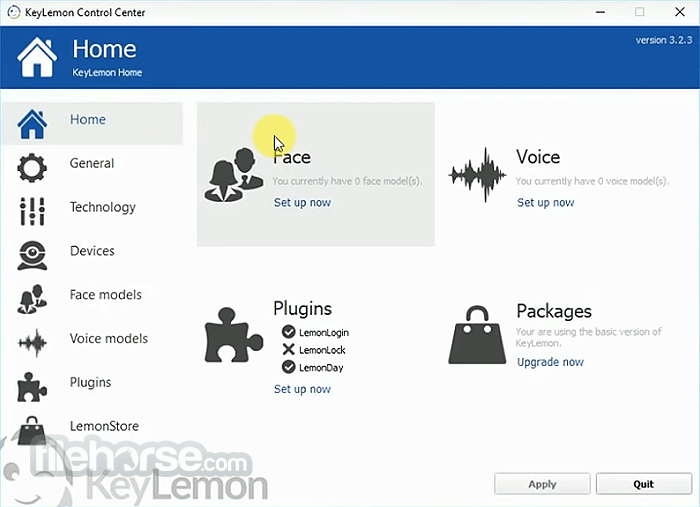This screenshot has width=700, height=507.
Task: Open the General settings section
Action: [x=92, y=163]
